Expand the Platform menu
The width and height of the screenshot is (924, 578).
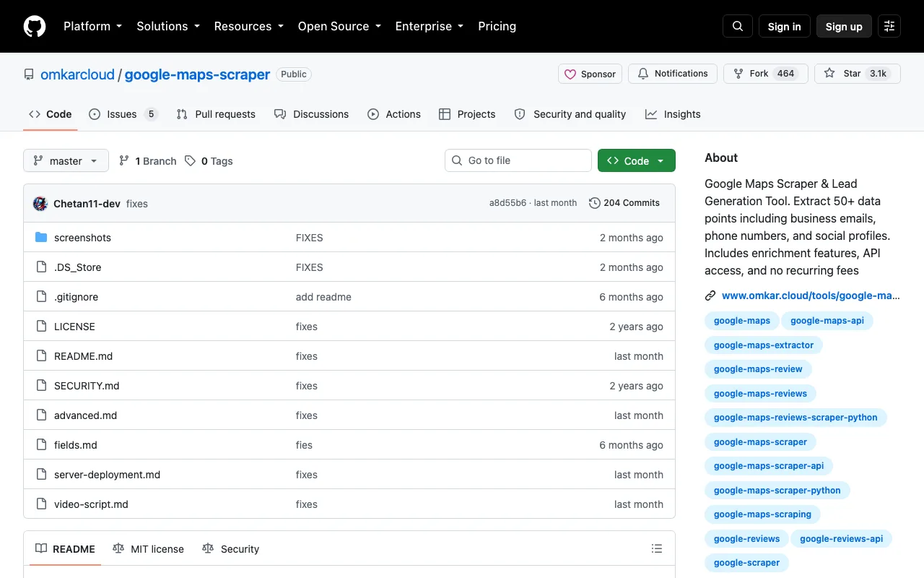pos(92,26)
